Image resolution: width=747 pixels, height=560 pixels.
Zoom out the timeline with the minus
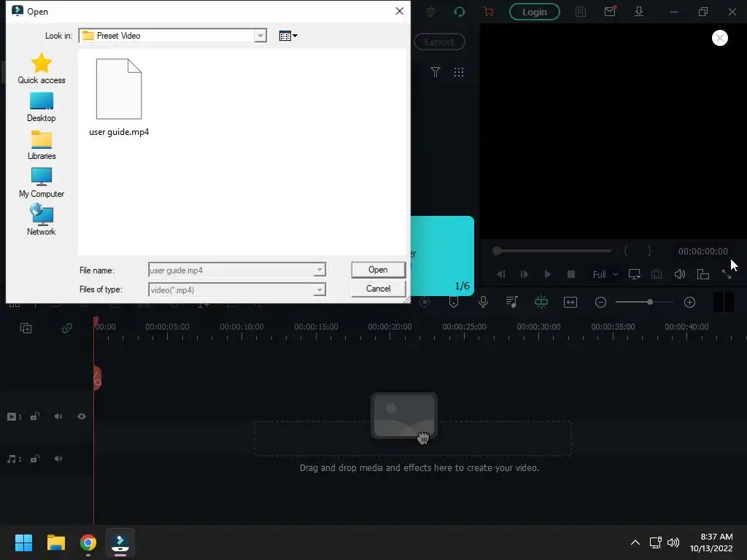coord(601,302)
